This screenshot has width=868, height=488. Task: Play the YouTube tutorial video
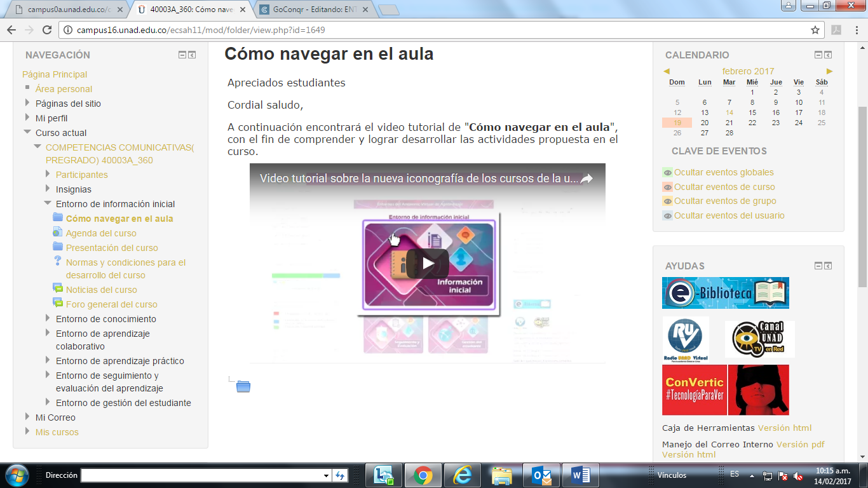pyautogui.click(x=427, y=263)
